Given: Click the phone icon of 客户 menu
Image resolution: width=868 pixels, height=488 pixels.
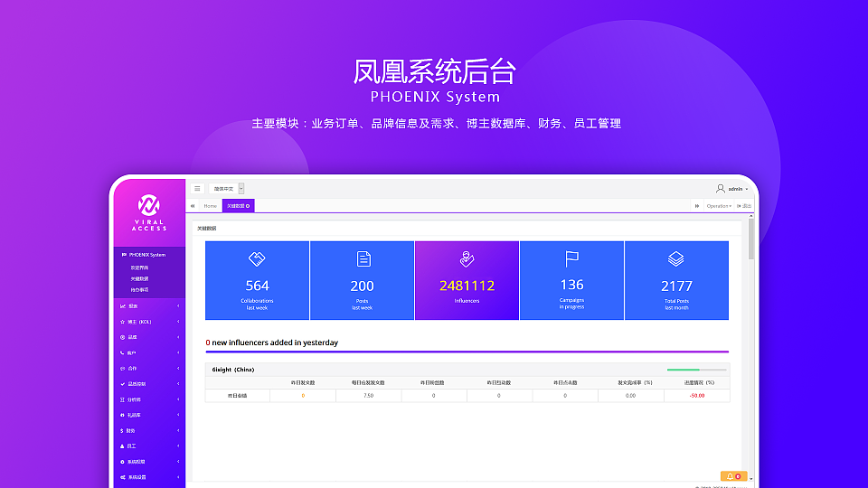Looking at the screenshot, I should pyautogui.click(x=122, y=352).
